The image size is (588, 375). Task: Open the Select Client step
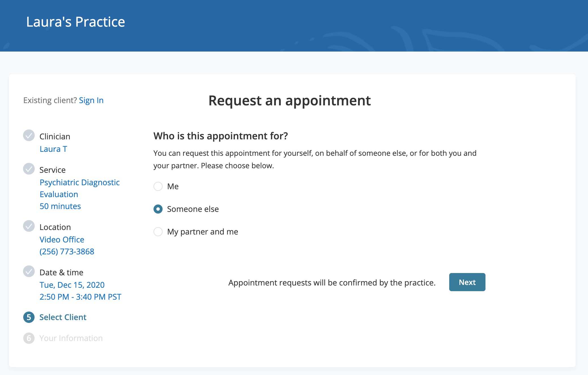[x=63, y=317]
